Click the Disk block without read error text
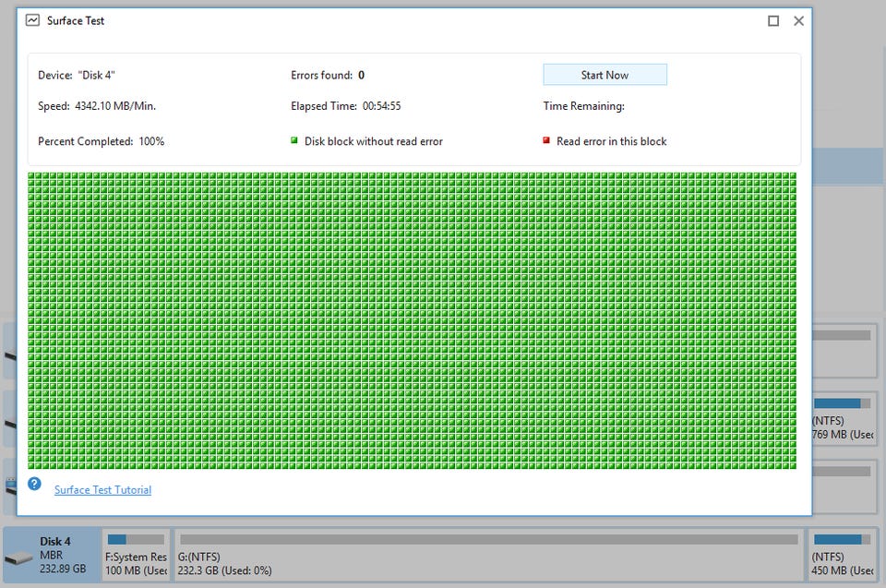 374,141
